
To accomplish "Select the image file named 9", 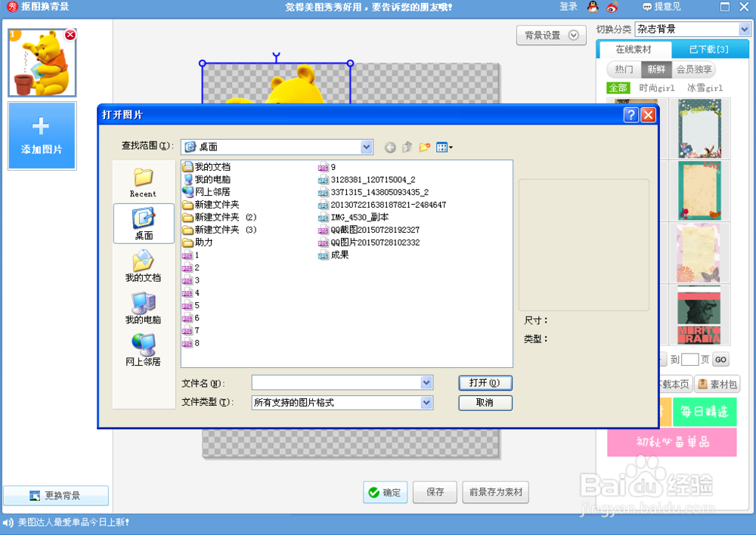I will tap(327, 167).
